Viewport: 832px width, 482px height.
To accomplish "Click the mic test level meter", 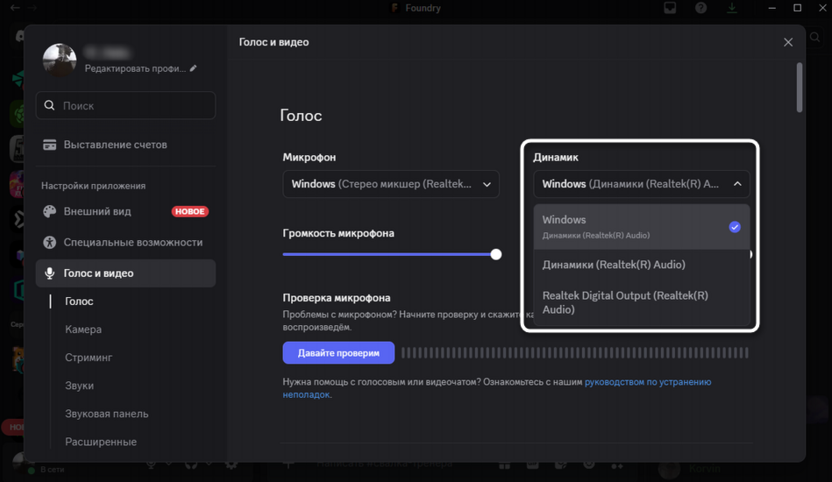I will click(x=575, y=353).
